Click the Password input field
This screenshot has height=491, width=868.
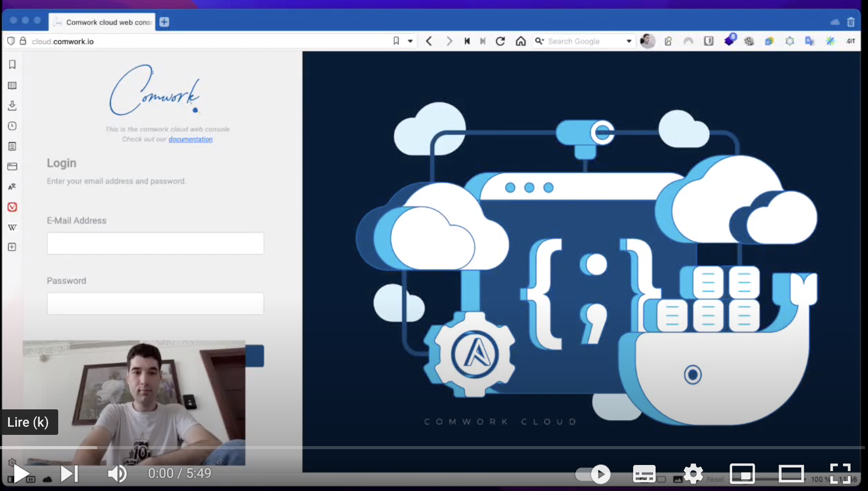coord(155,304)
